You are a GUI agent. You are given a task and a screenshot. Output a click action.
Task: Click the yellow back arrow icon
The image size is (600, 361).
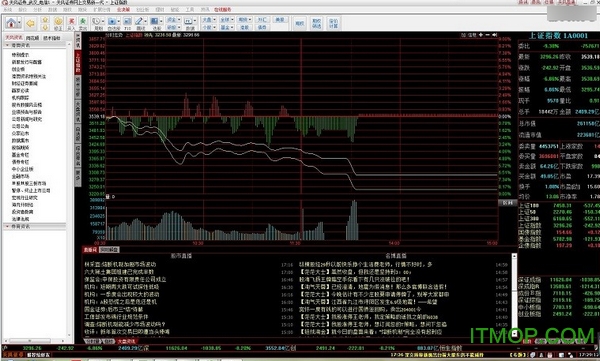point(31,23)
